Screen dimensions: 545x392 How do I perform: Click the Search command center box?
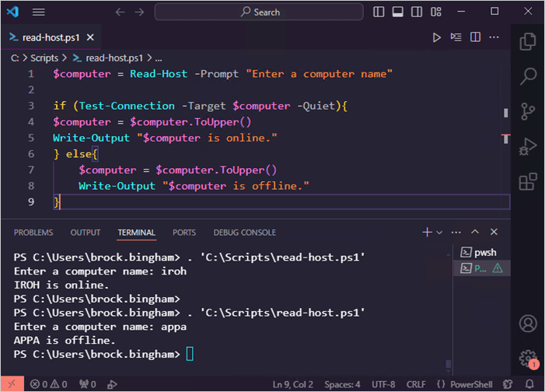click(259, 12)
